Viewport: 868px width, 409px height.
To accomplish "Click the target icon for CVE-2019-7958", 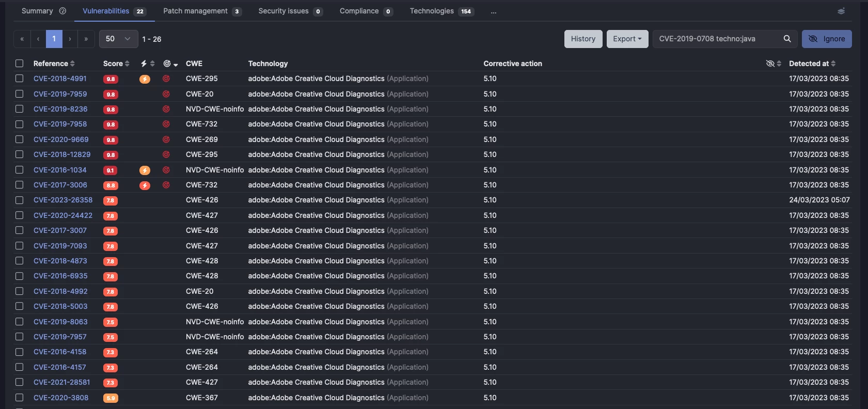I will 166,124.
